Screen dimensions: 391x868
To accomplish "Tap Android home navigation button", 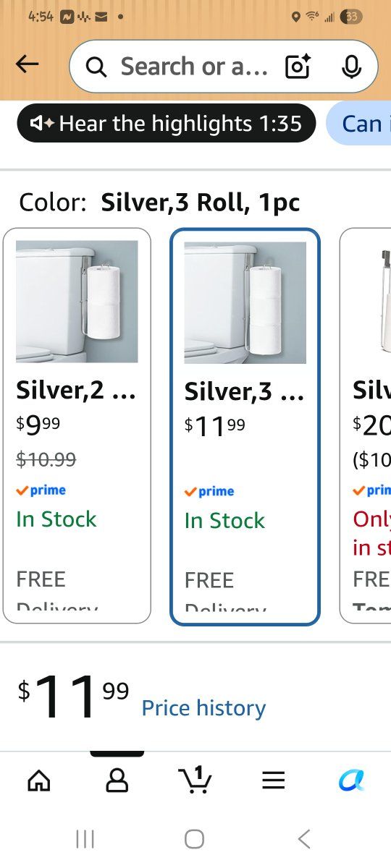I will coord(194,839).
